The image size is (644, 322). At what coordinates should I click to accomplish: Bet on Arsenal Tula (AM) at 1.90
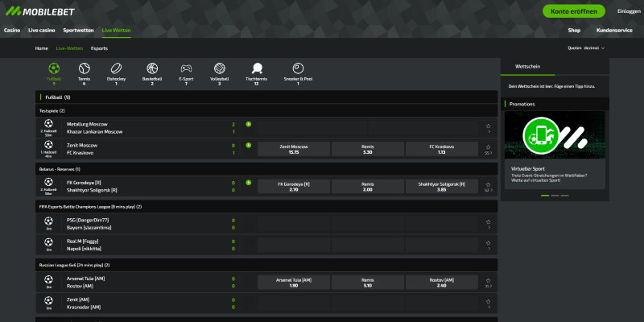click(294, 283)
